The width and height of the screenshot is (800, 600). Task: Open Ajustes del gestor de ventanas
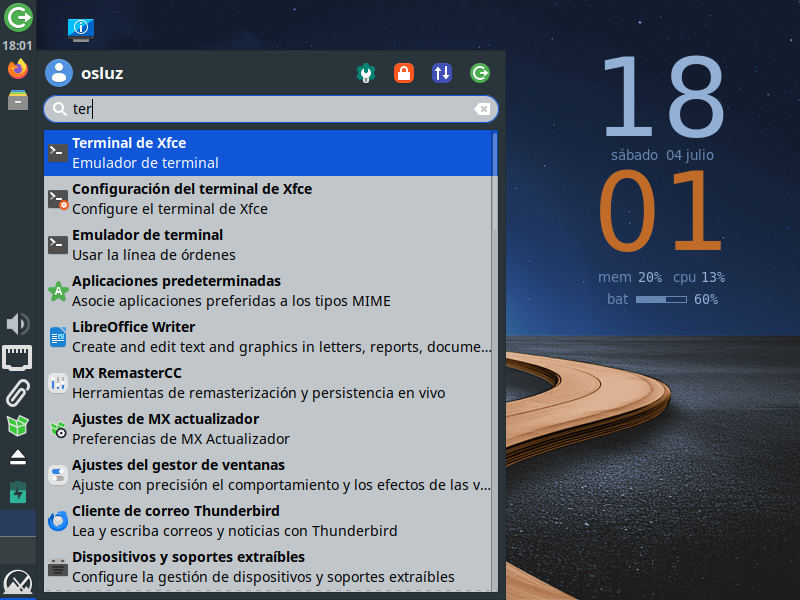click(268, 475)
